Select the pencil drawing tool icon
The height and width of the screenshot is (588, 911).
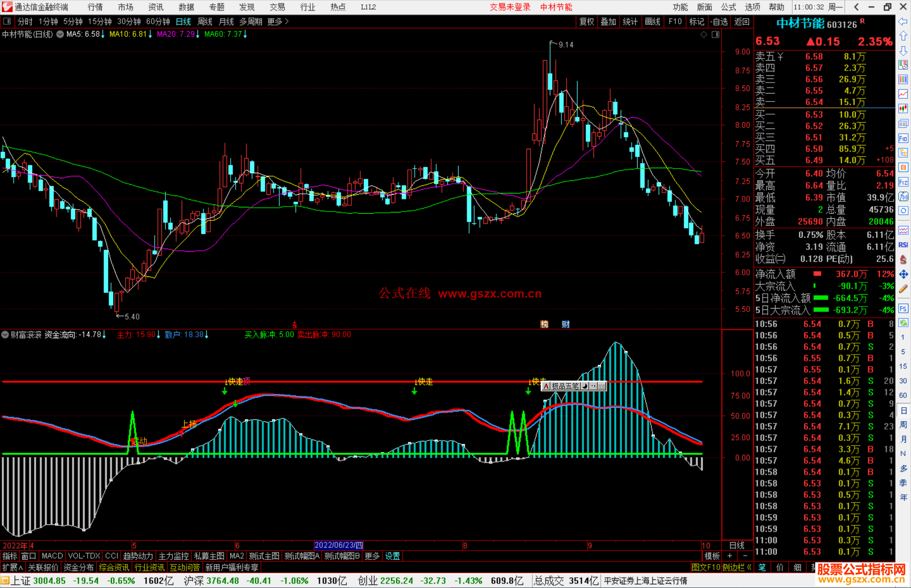point(903,289)
